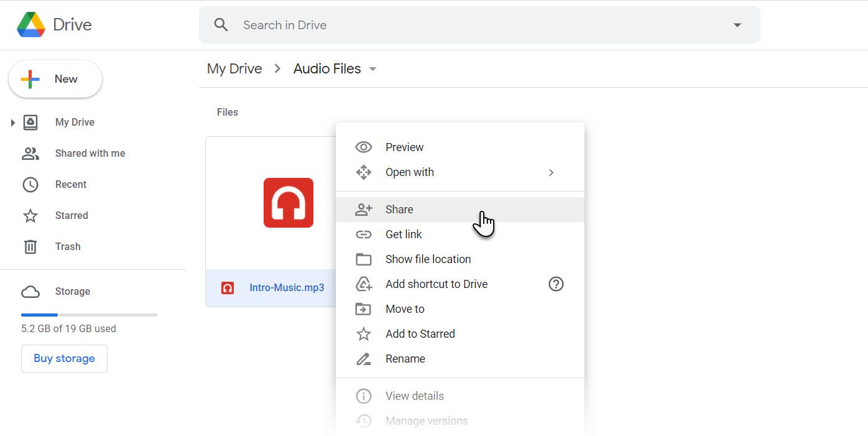This screenshot has height=436, width=868.
Task: Open advanced search options dropdown
Action: [x=737, y=24]
